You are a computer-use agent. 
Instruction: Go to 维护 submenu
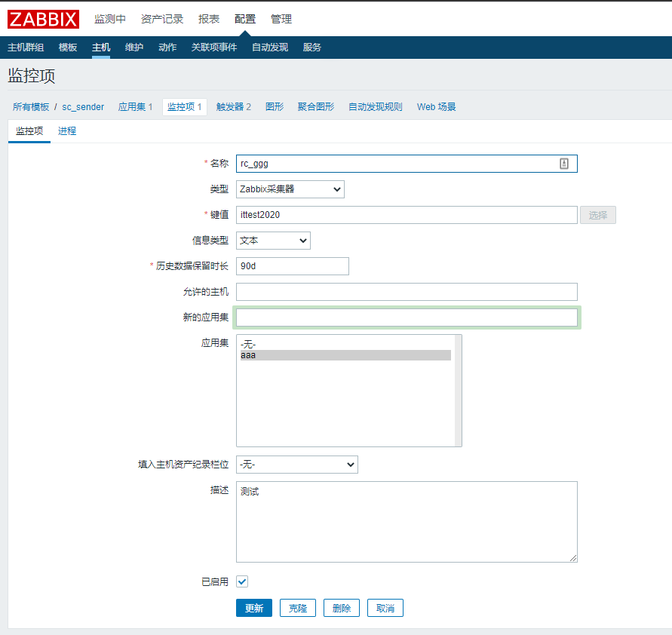[x=134, y=48]
